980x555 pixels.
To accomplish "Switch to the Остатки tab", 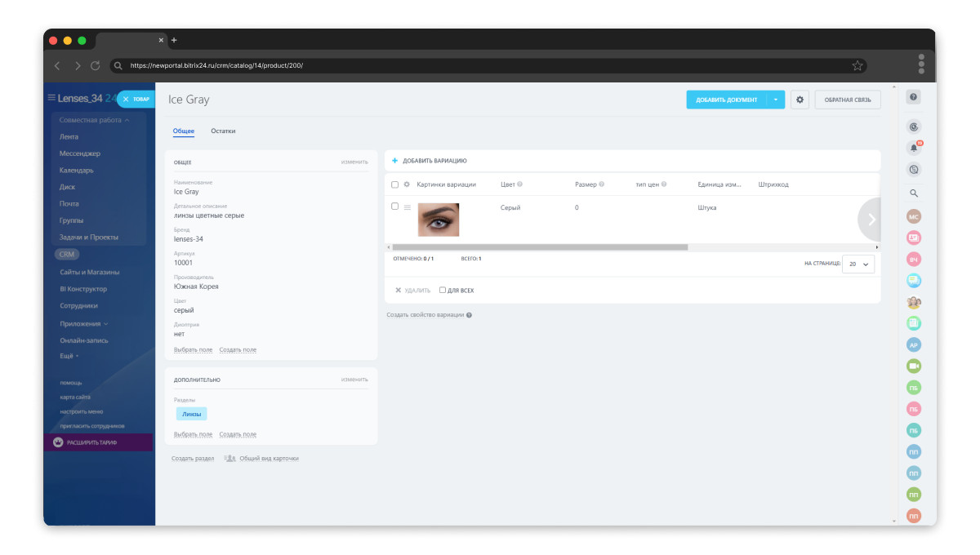I will point(223,131).
